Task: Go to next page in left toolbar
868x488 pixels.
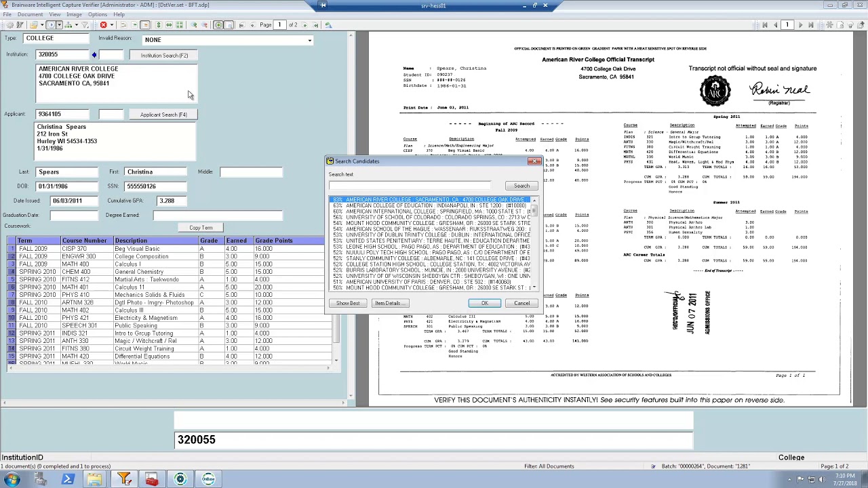Action: point(304,25)
